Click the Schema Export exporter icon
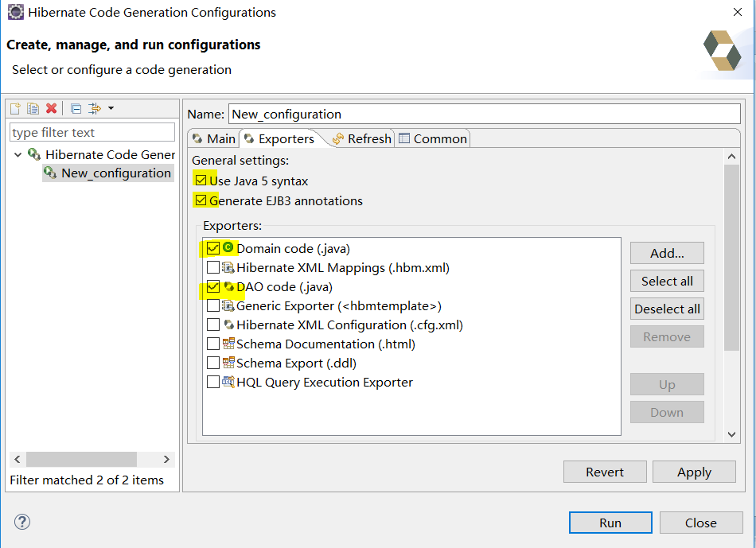Image resolution: width=756 pixels, height=548 pixels. click(228, 363)
